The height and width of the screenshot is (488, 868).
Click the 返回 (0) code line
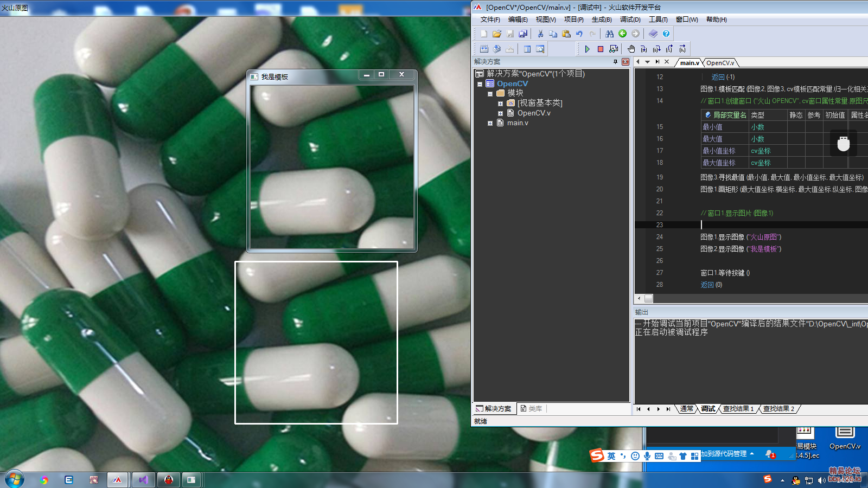click(711, 285)
